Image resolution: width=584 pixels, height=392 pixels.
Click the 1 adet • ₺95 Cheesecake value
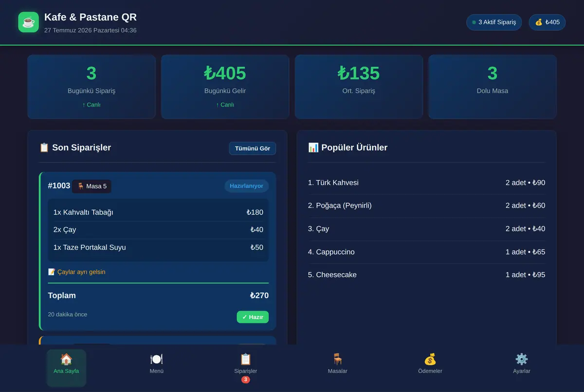click(x=525, y=275)
